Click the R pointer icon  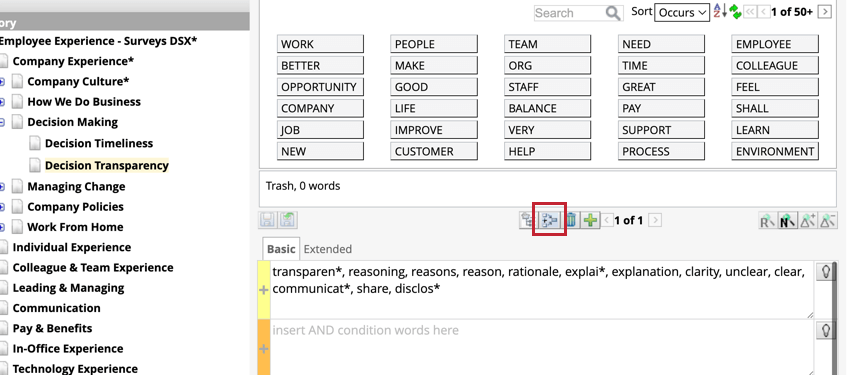pyautogui.click(x=767, y=221)
